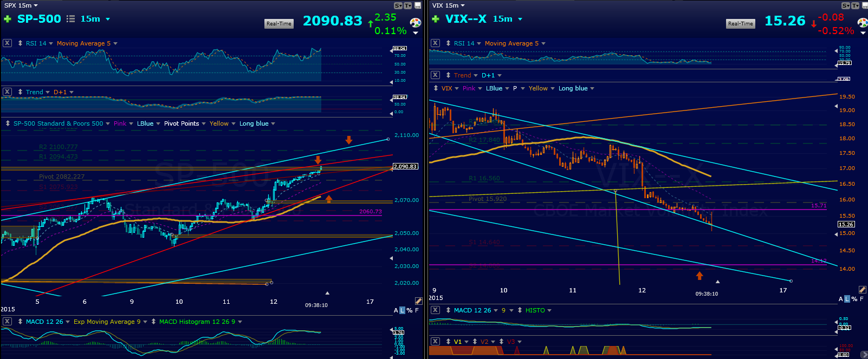Open the color palette in the SP-500 chart
868x359 pixels.
tap(416, 23)
